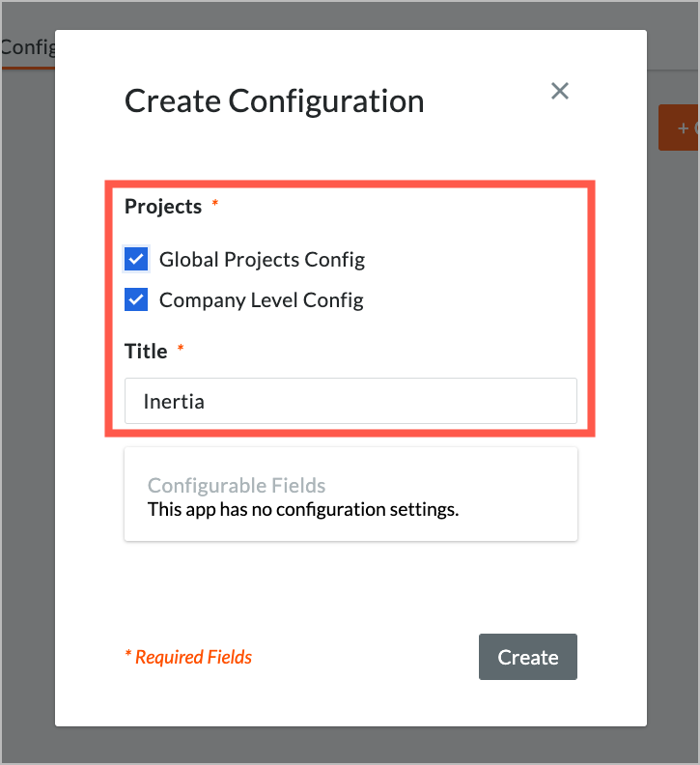The image size is (700, 765).
Task: Click the Projects field label
Action: click(x=163, y=207)
